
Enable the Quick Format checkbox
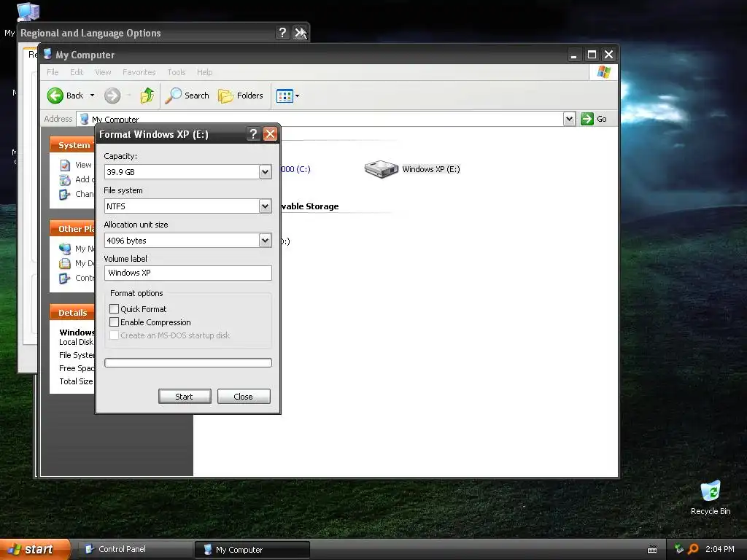(115, 308)
